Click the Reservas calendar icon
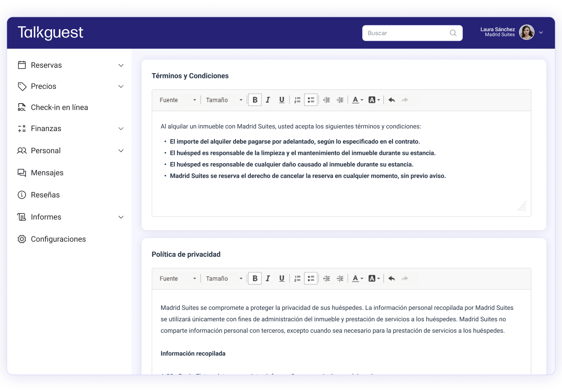The height and width of the screenshot is (392, 562). pyautogui.click(x=22, y=65)
